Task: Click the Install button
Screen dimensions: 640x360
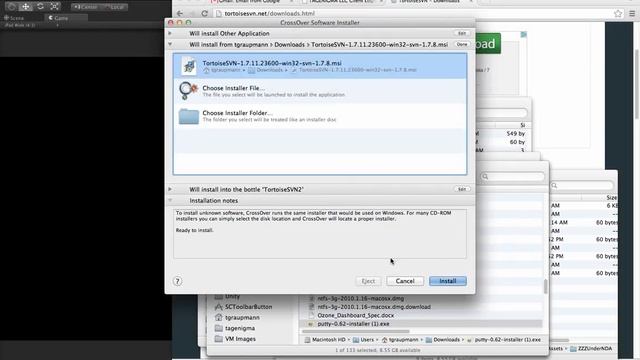Action: (x=447, y=281)
